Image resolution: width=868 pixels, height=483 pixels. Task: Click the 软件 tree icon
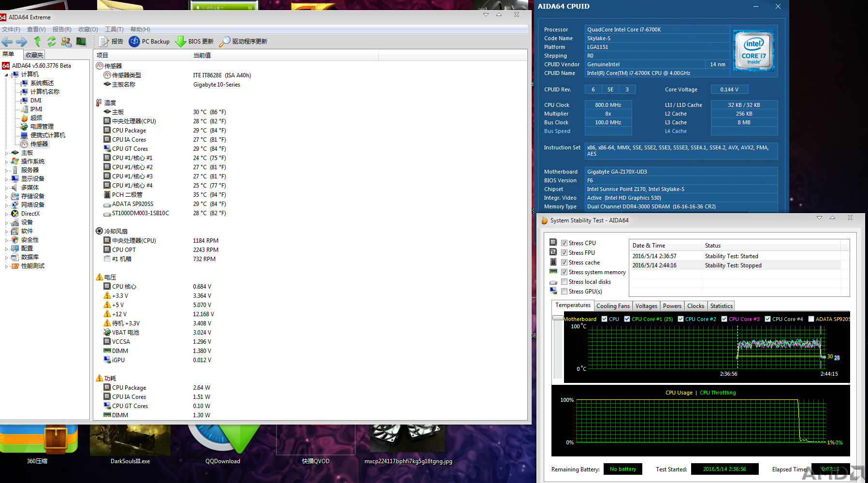(x=15, y=231)
